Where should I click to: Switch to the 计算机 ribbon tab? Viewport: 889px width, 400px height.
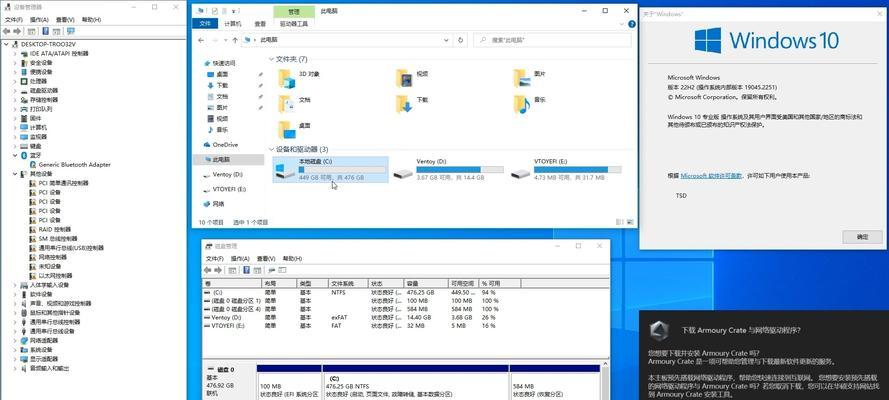pos(232,24)
